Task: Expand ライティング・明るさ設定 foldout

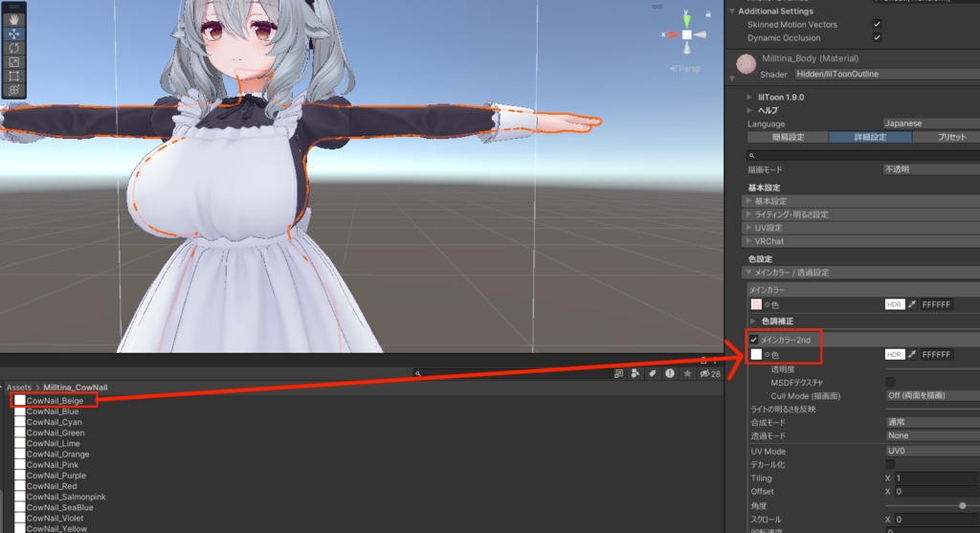Action: click(861, 214)
